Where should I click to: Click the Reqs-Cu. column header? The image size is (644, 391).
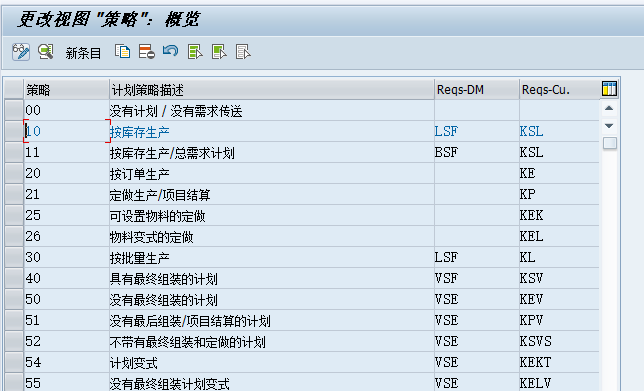pyautogui.click(x=559, y=89)
